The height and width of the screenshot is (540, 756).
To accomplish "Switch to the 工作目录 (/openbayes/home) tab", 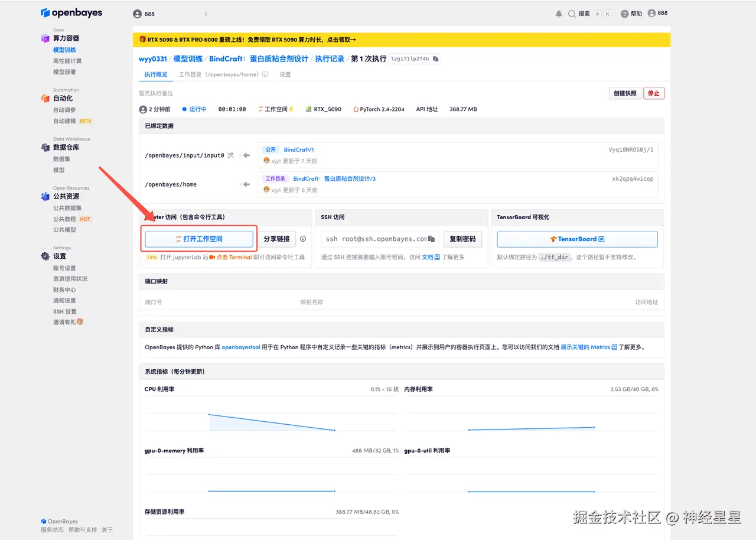I will [219, 74].
